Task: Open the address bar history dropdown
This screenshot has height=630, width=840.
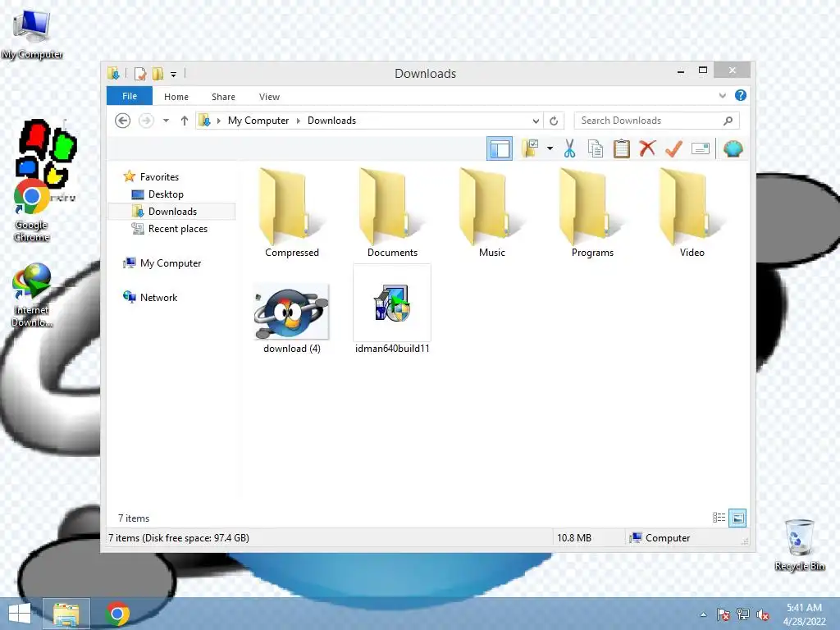Action: click(x=536, y=121)
